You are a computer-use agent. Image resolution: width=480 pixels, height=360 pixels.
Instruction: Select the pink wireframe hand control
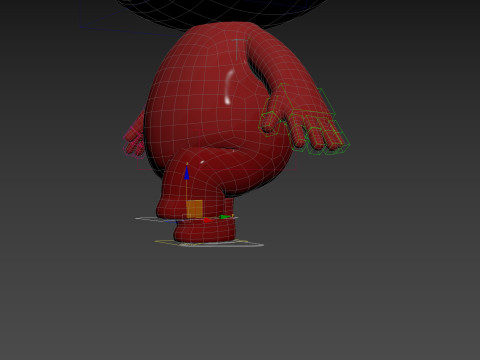134,140
